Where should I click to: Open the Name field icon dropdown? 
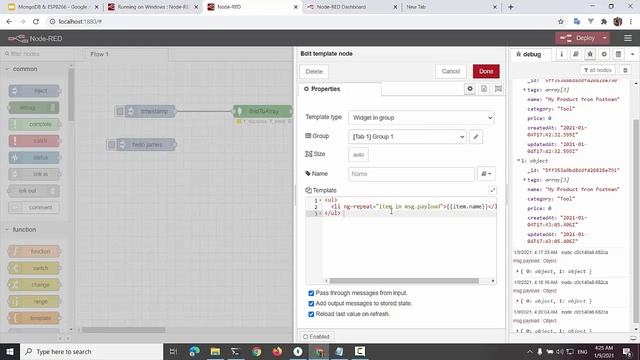point(486,174)
